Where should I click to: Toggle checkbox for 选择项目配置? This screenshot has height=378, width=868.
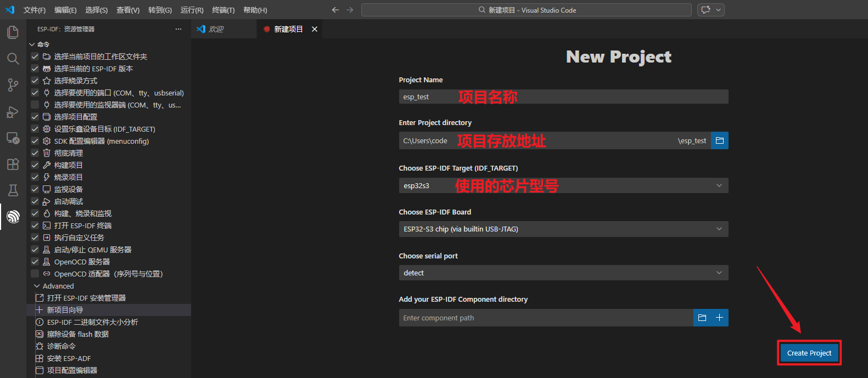(x=35, y=117)
